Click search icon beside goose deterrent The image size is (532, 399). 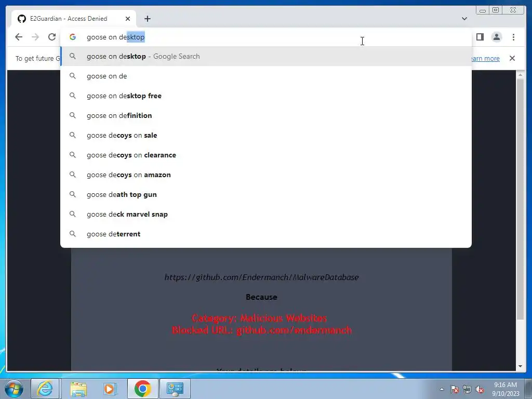73,234
